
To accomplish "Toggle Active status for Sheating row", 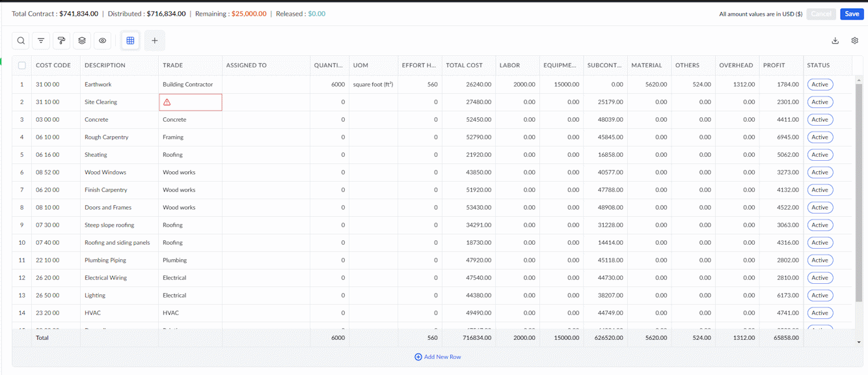I will [820, 155].
